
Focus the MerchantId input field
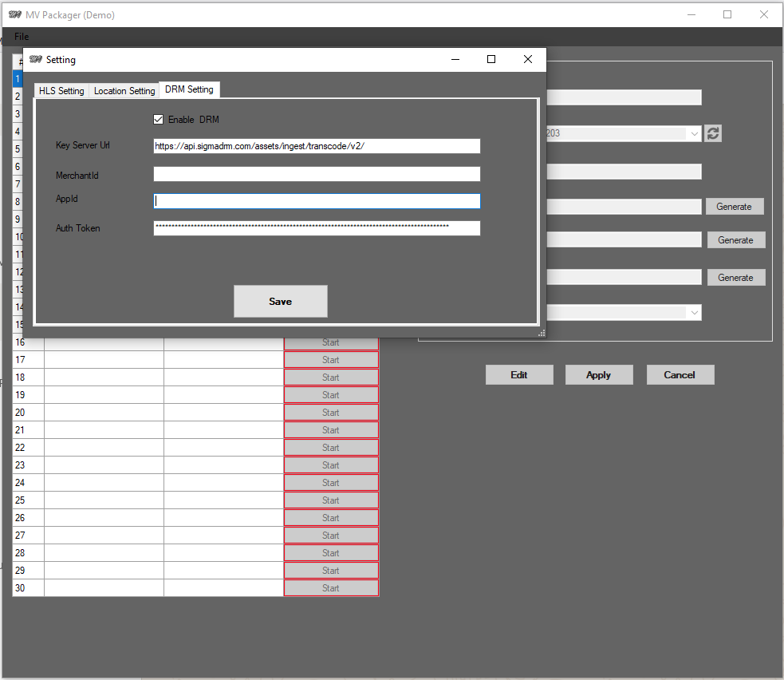tap(317, 174)
